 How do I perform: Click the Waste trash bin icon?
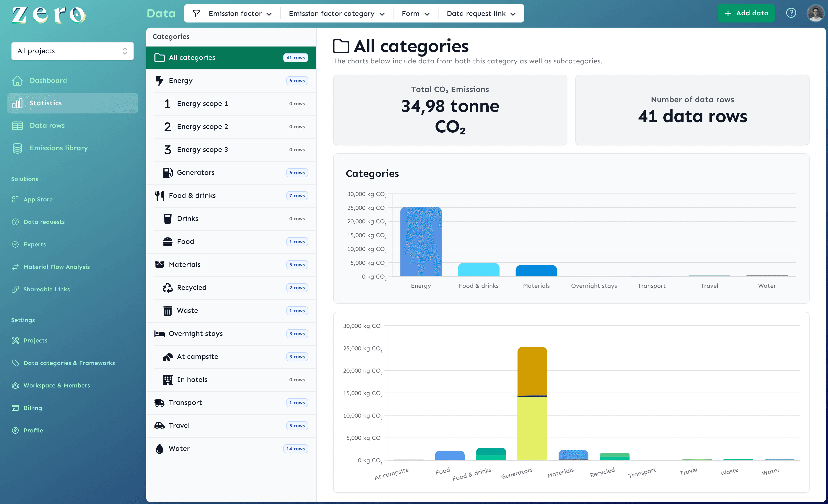[167, 311]
